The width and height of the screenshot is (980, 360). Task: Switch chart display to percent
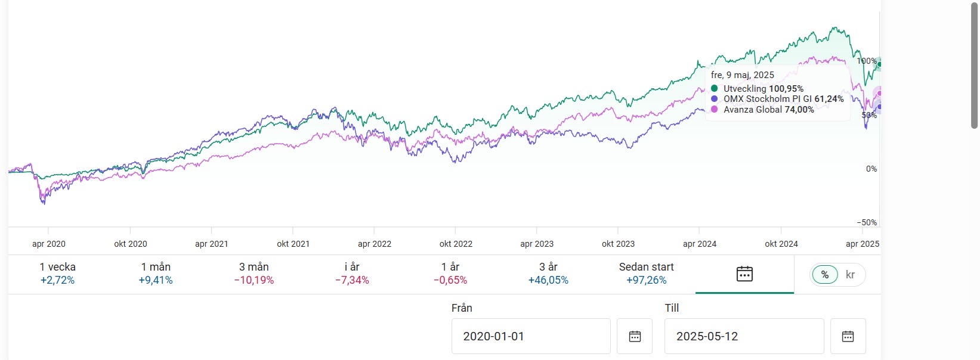[825, 275]
